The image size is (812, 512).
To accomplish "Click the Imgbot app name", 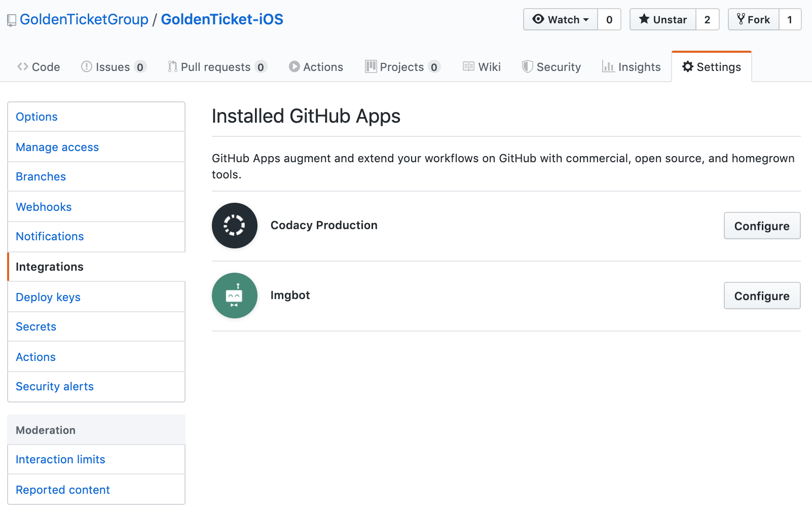I will click(290, 295).
